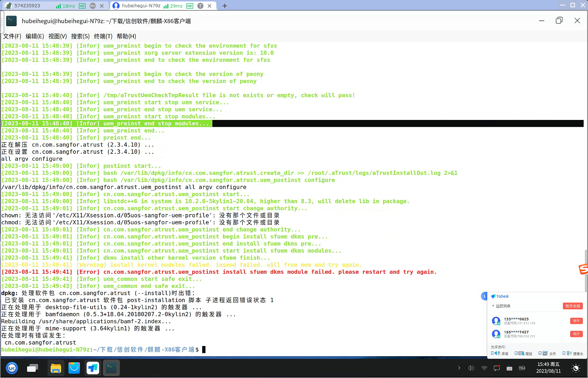Click the volume icon in system tray
The height and width of the screenshot is (378, 588).
coord(471,368)
